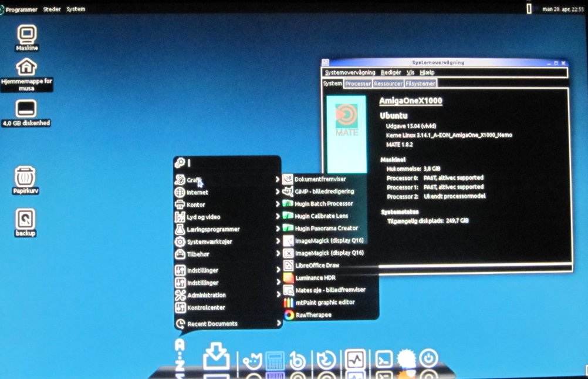Expand the Lyd og video submenu
This screenshot has width=588, height=379.
[203, 217]
